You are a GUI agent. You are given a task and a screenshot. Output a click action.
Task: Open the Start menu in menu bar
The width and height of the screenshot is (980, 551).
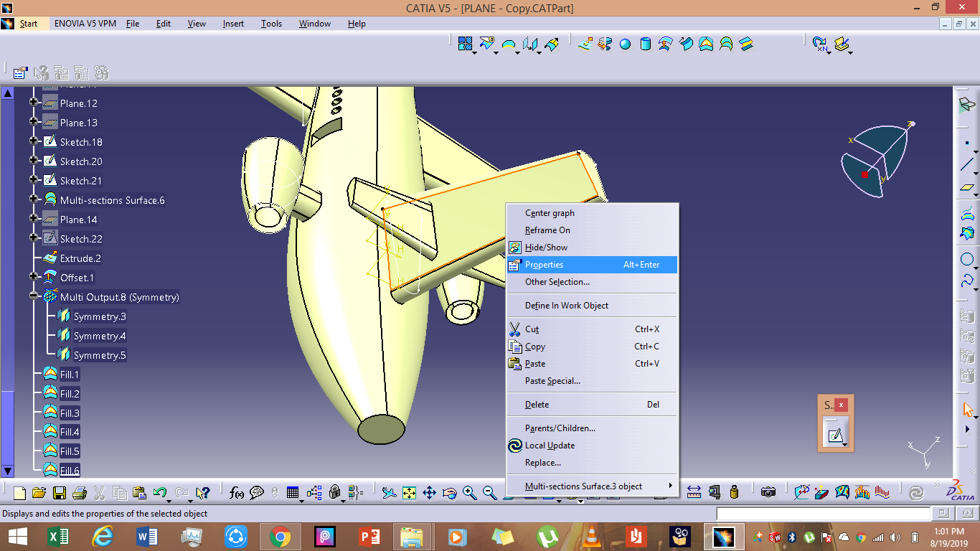tap(29, 24)
